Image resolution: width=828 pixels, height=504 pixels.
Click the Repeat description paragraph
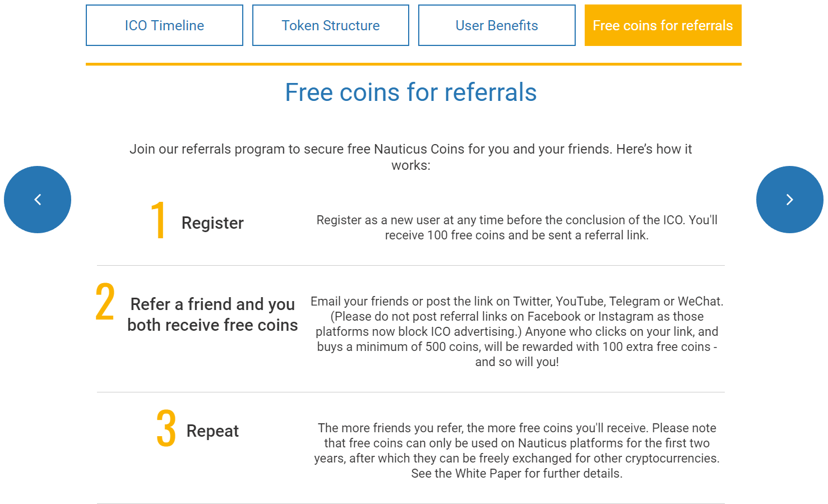click(517, 451)
